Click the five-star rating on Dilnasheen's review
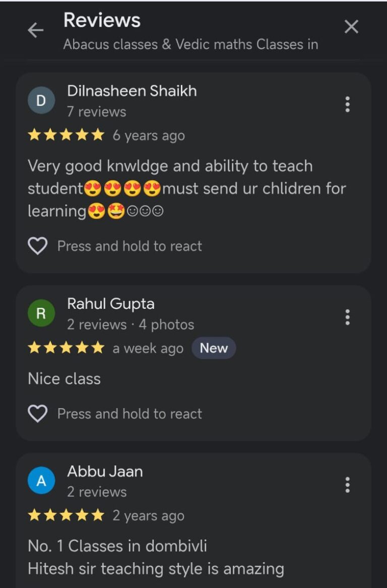 click(66, 135)
